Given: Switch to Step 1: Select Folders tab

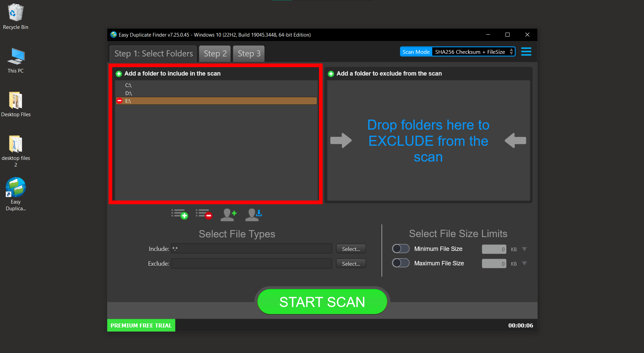Looking at the screenshot, I should point(153,54).
